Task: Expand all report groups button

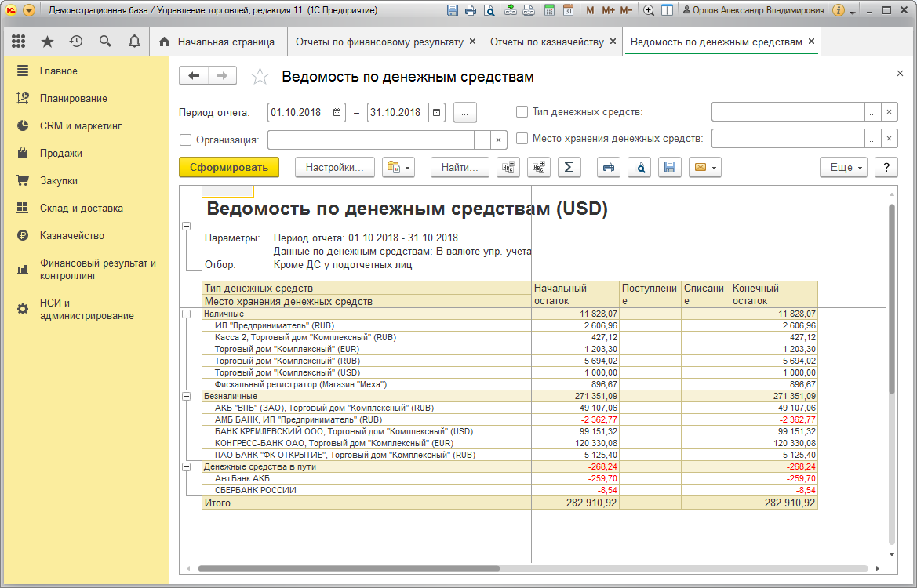Action: (x=539, y=168)
